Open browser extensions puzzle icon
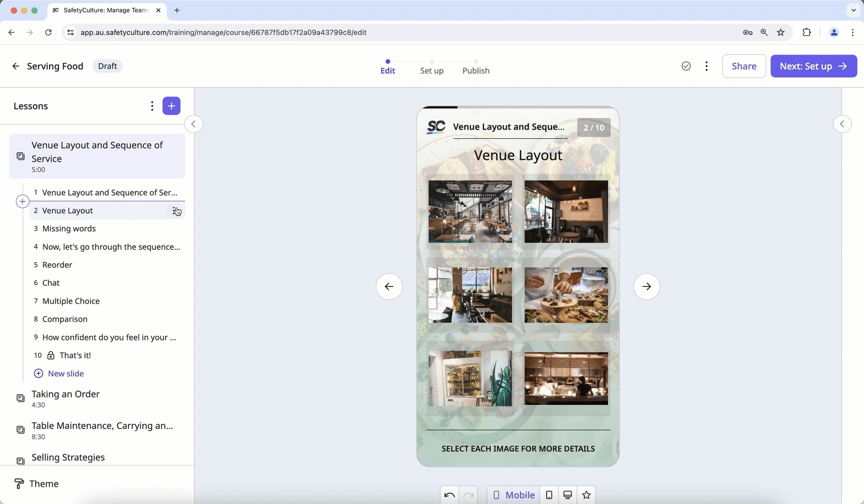This screenshot has width=864, height=504. click(806, 32)
